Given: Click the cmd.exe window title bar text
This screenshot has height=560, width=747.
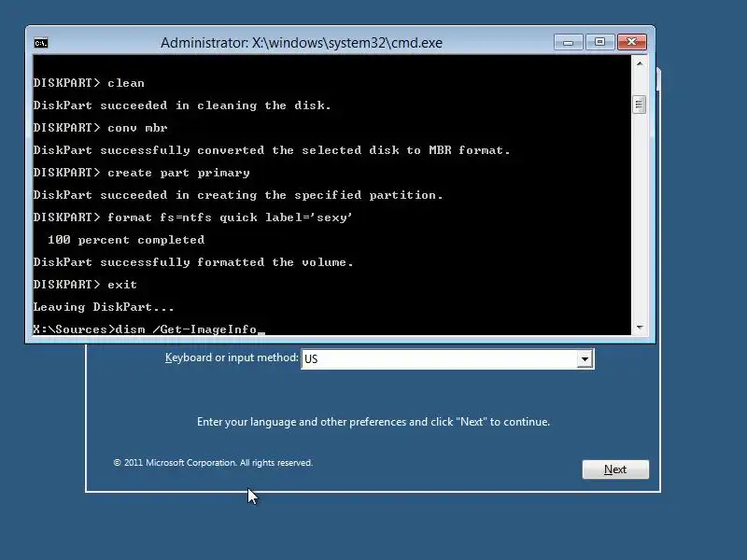Looking at the screenshot, I should pyautogui.click(x=301, y=43).
